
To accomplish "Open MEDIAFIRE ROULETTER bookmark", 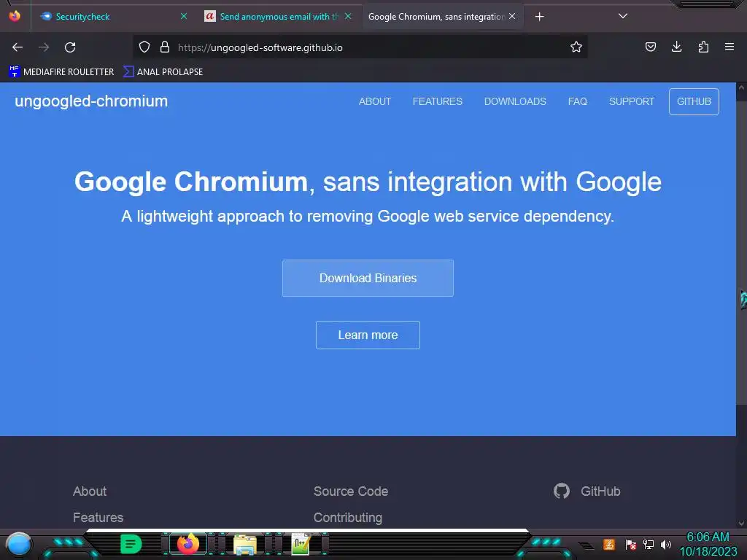I will 61,72.
